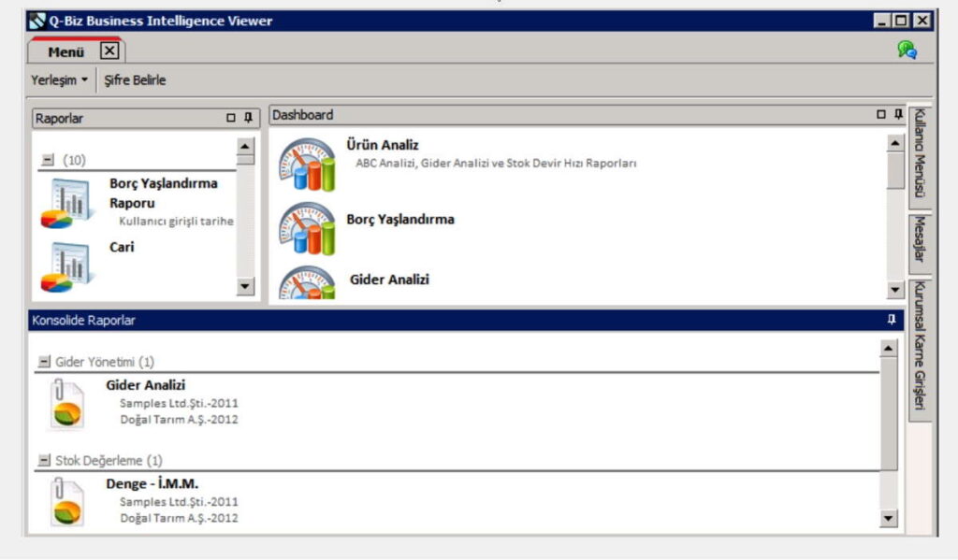Click the Cari report chart icon
Viewport: 958px width, 560px height.
[x=68, y=266]
